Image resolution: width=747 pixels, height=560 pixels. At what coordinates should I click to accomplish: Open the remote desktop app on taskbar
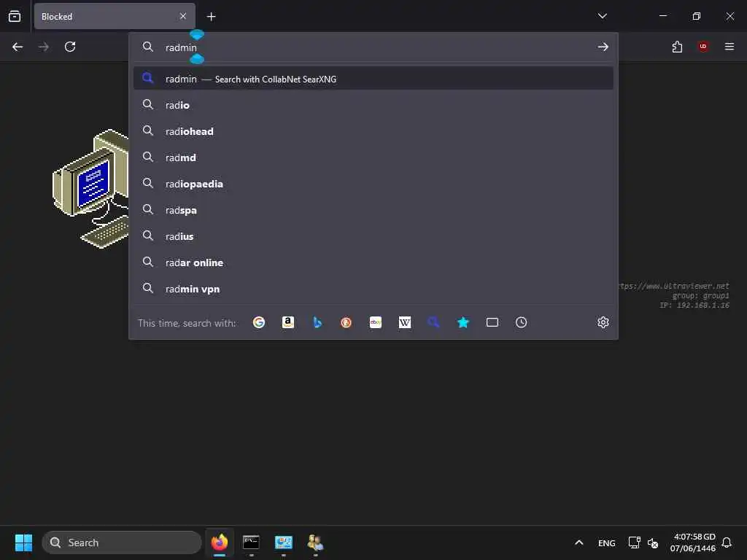click(284, 542)
